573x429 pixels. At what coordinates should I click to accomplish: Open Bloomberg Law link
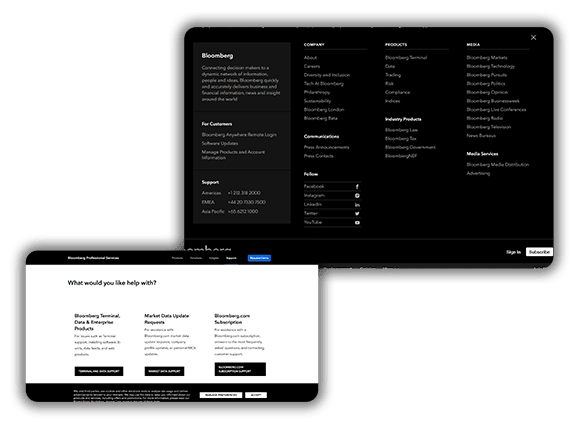(401, 130)
